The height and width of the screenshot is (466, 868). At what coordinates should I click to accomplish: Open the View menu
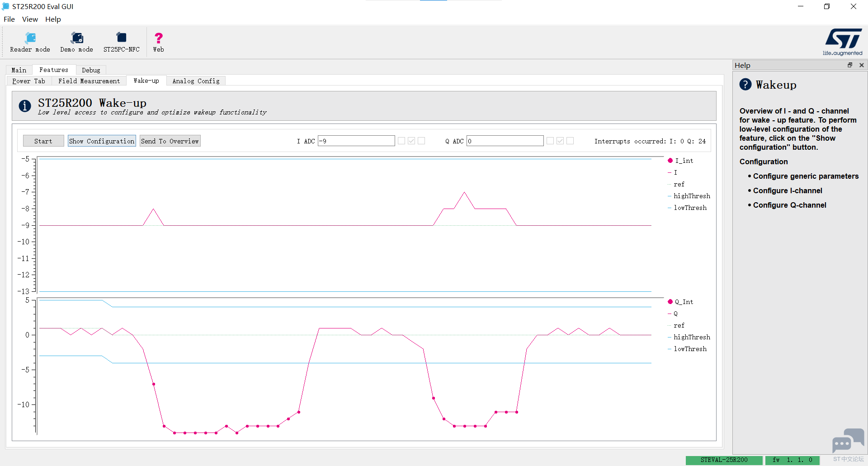(30, 19)
